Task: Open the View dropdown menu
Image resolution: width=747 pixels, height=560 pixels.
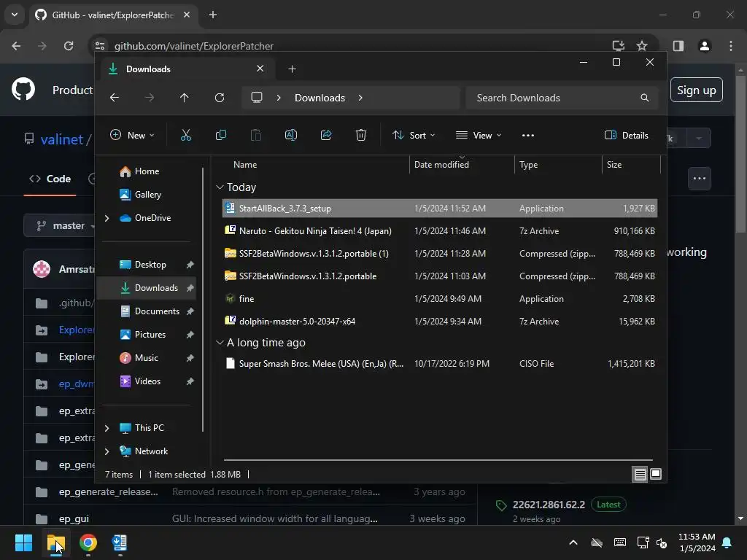Action: point(479,135)
